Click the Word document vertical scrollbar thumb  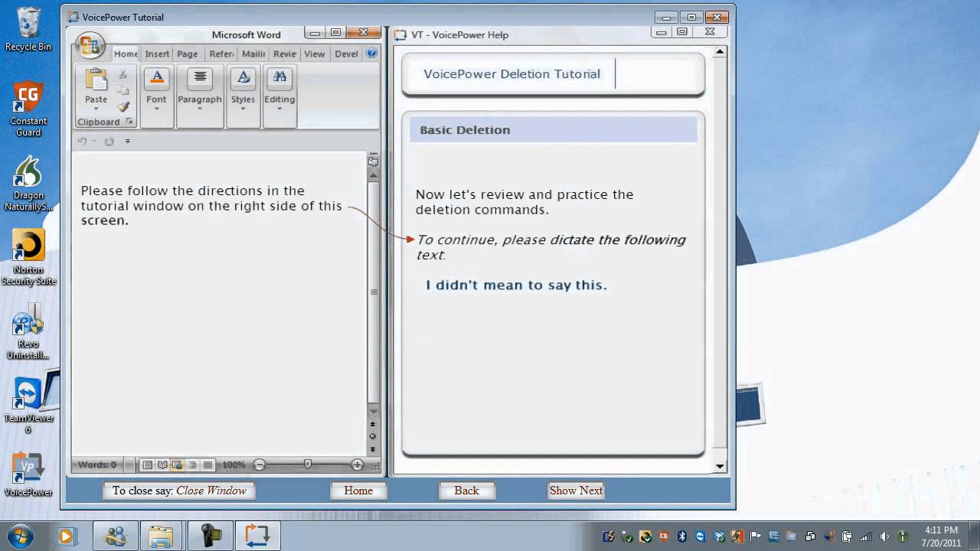(x=374, y=292)
